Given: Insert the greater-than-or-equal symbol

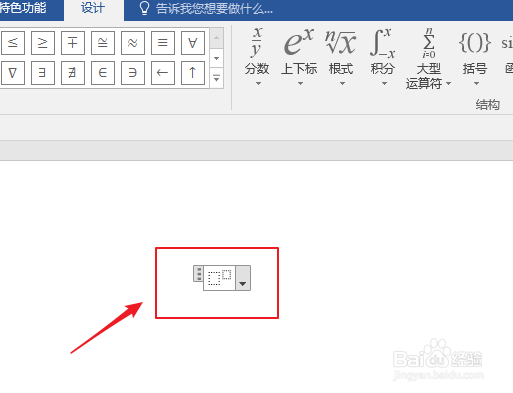Looking at the screenshot, I should pyautogui.click(x=43, y=43).
